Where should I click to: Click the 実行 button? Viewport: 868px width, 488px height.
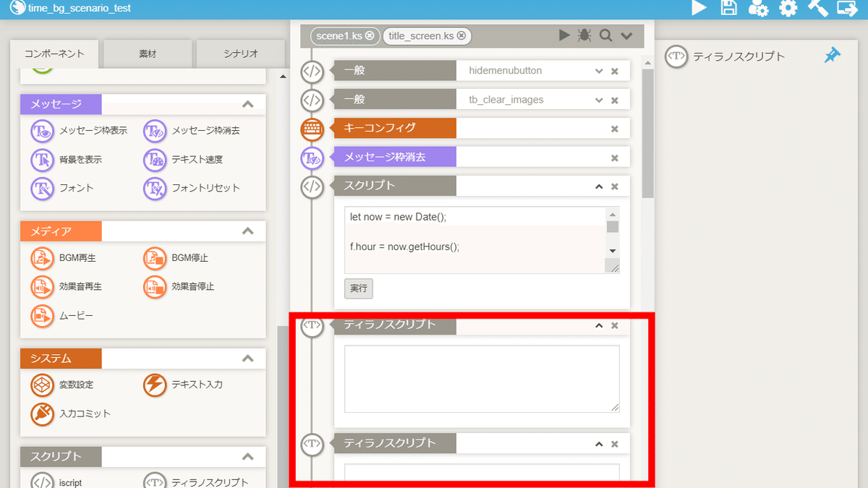tap(359, 288)
